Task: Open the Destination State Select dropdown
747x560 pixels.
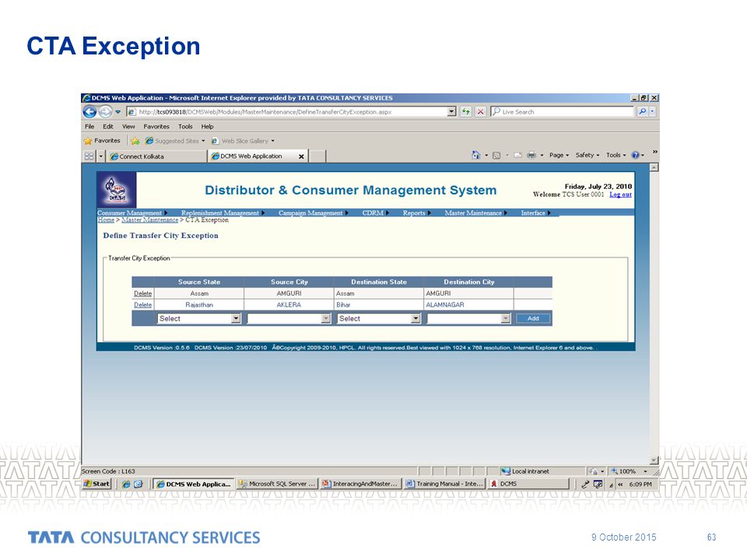Action: tap(379, 319)
